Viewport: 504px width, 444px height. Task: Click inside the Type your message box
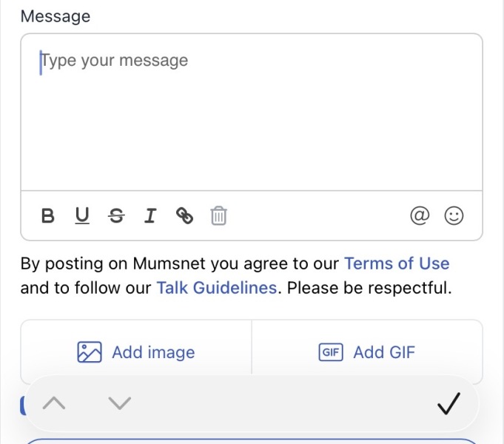click(252, 118)
